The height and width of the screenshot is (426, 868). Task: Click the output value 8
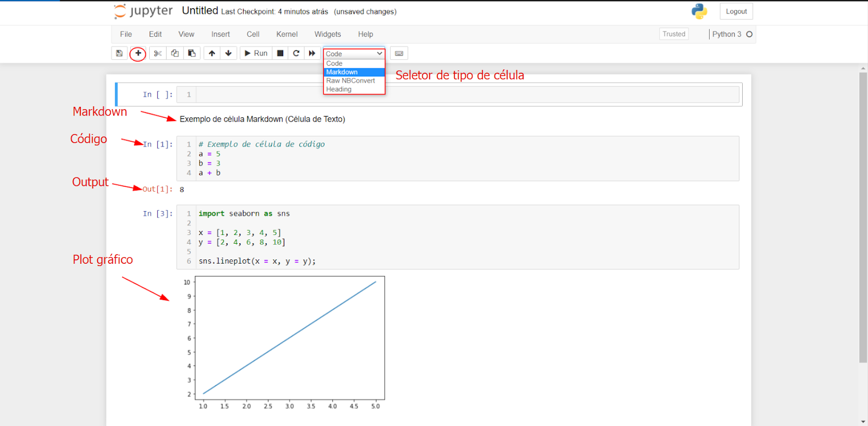(182, 189)
